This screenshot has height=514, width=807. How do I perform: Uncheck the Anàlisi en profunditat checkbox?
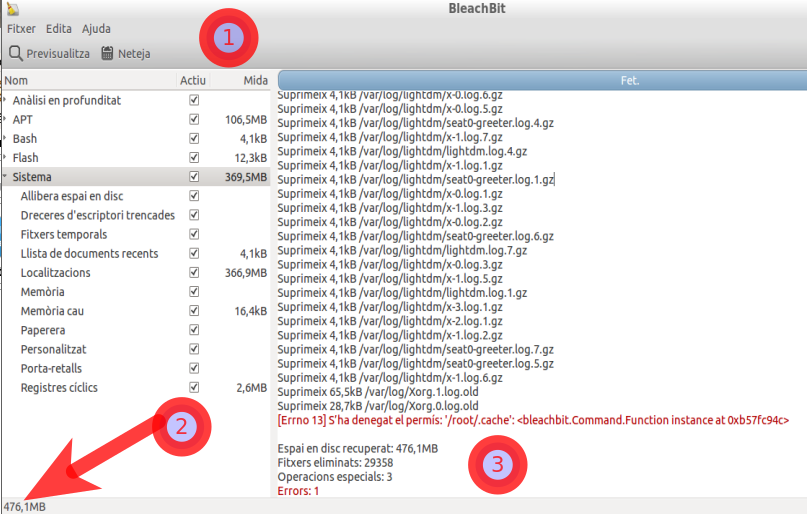pos(194,100)
